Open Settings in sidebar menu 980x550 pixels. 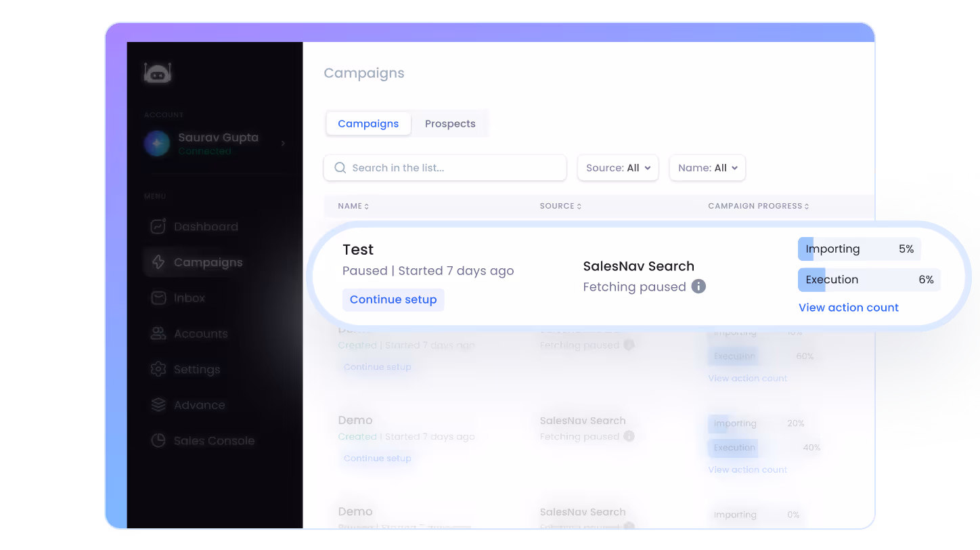point(197,370)
